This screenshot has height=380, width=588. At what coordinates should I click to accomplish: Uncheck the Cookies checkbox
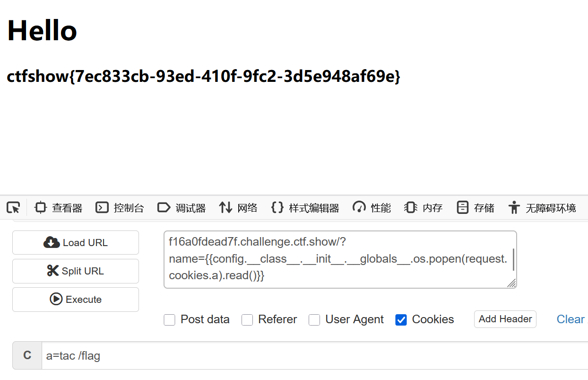[401, 320]
